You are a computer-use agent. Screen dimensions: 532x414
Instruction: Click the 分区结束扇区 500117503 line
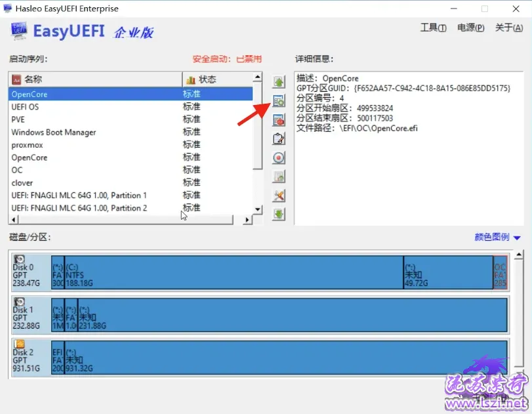(x=344, y=118)
